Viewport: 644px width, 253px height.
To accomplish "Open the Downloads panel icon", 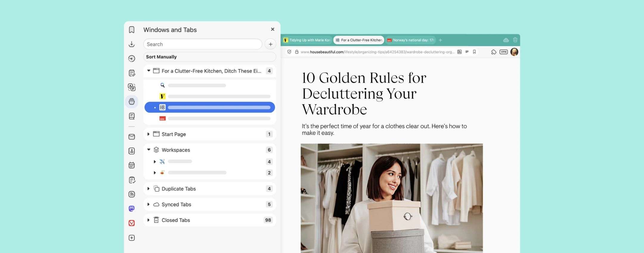I will (131, 44).
